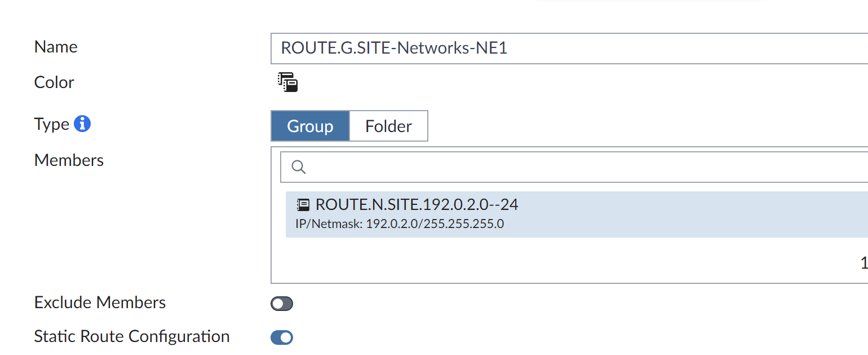The height and width of the screenshot is (355, 868).
Task: Click the icon beside ROUTE.N.SITE.192.0.2.0--24 member
Action: click(303, 205)
